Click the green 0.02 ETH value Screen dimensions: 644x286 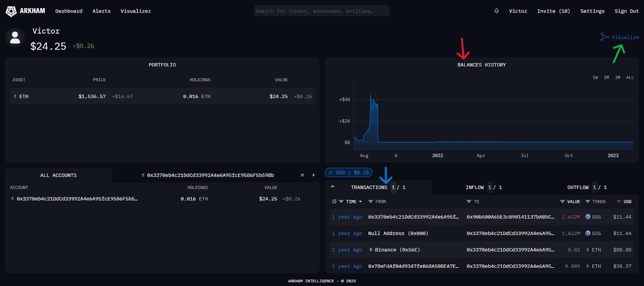click(x=574, y=250)
